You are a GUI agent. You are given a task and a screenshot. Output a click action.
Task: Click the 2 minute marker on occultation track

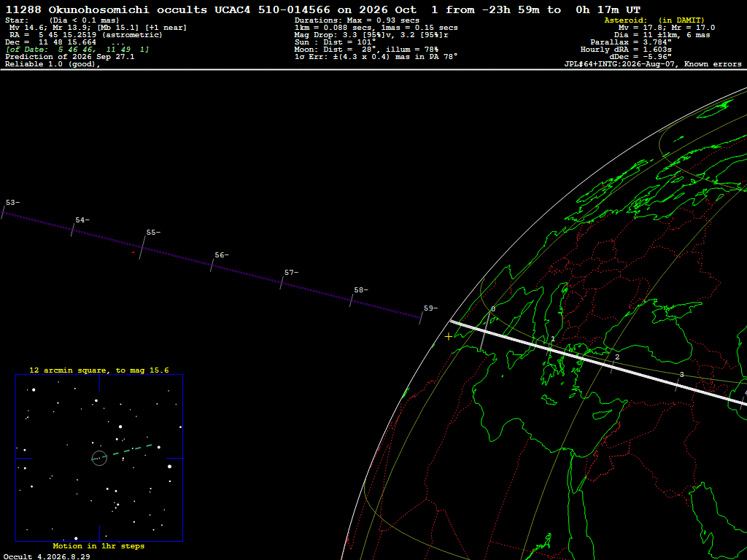click(617, 357)
